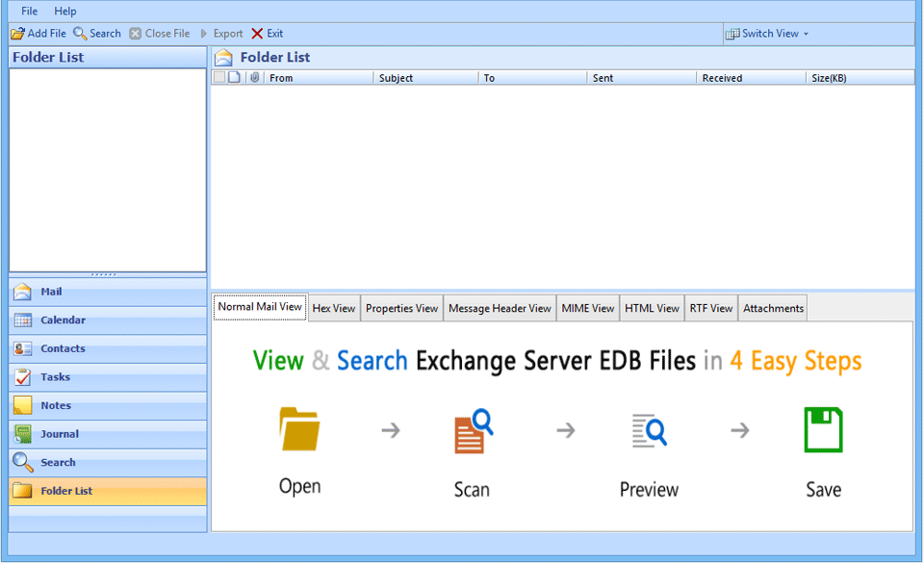Click the Close File label in toolbar

[167, 34]
